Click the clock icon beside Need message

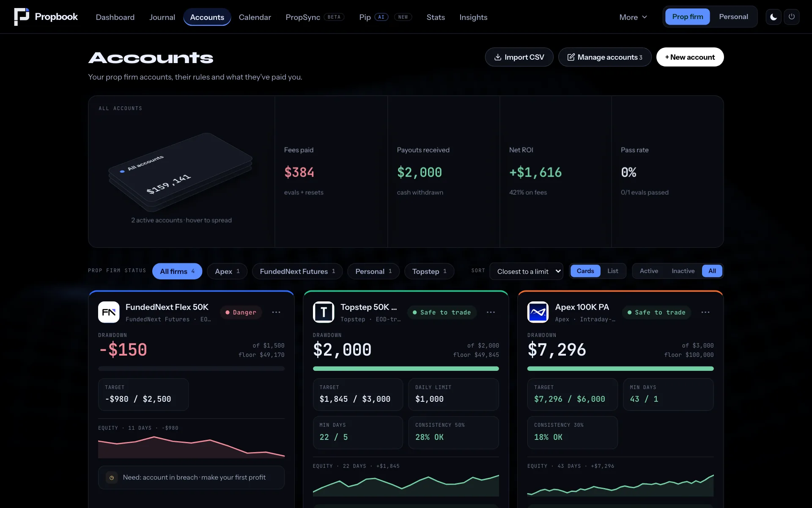pos(112,478)
